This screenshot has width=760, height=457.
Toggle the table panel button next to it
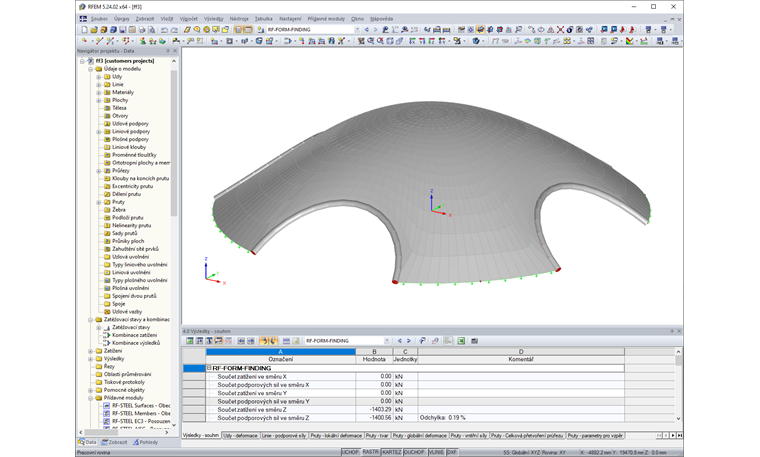248,30
